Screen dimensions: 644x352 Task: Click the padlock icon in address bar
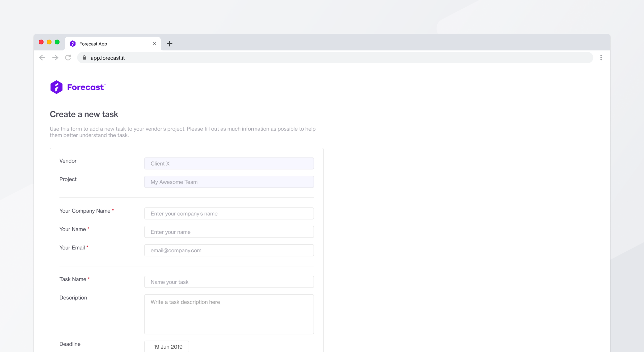84,58
